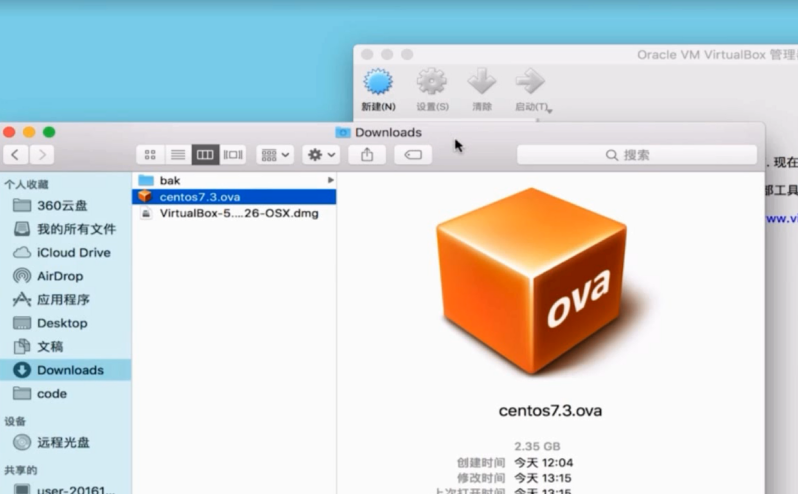Select the VirtualBox OSX dmg file
Image resolution: width=798 pixels, height=494 pixels.
(x=234, y=213)
